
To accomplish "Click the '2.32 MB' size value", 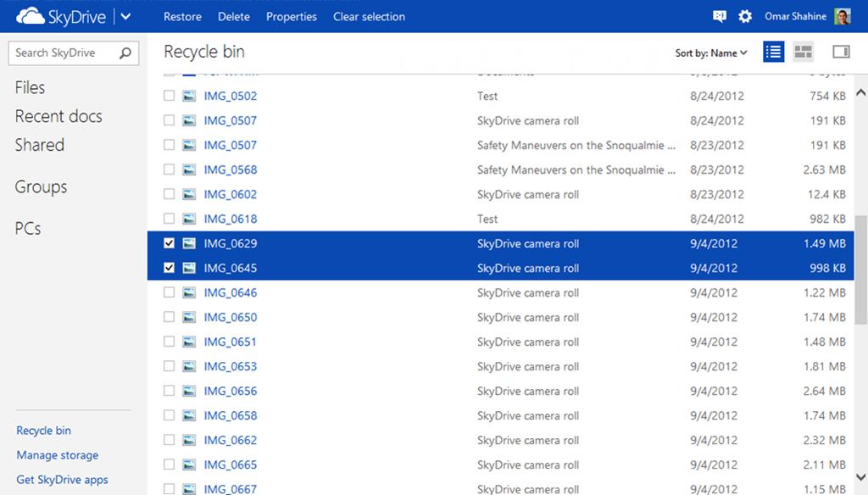I will click(x=824, y=440).
